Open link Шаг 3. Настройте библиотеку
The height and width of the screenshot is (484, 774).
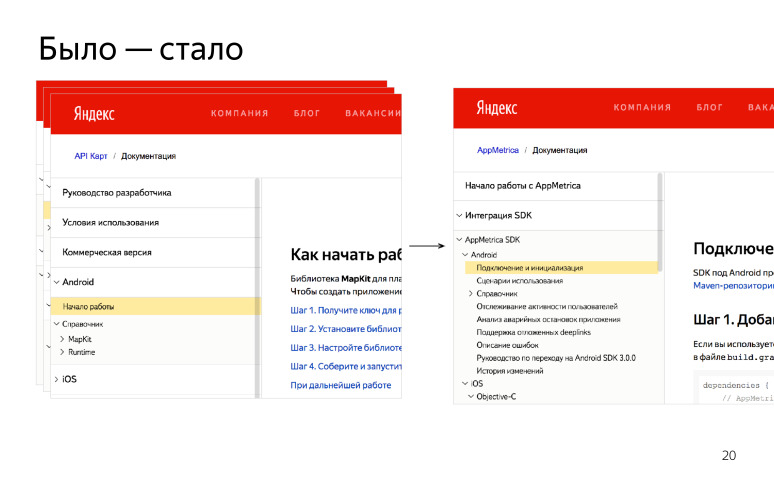(346, 348)
